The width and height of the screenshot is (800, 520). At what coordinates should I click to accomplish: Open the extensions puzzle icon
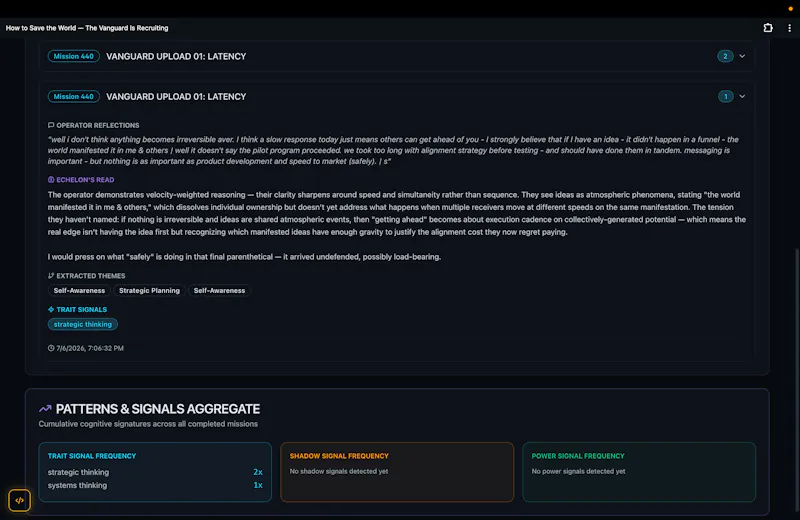click(x=767, y=28)
